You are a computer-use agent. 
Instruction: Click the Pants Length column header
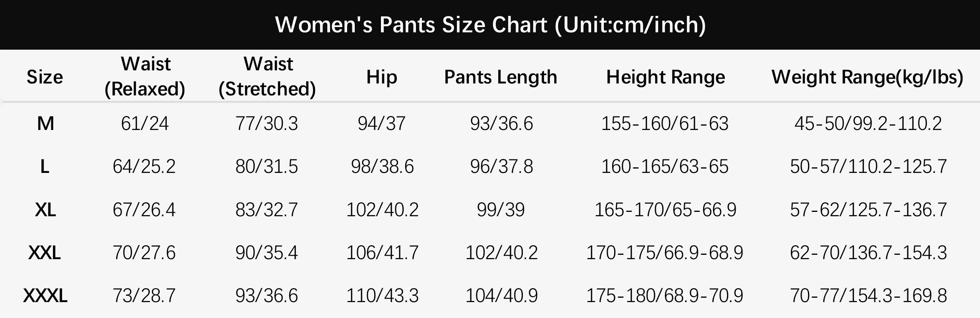(501, 77)
